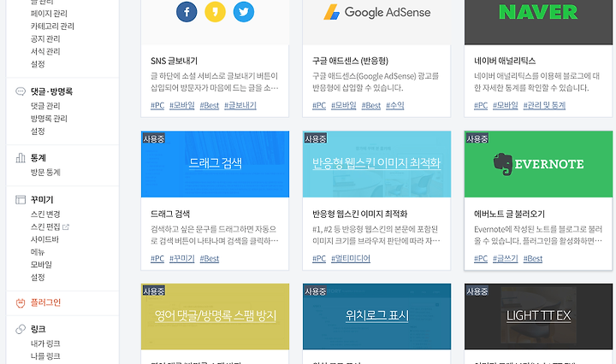Click the 꾸미기 section heading
This screenshot has width=616, height=364.
coord(42,200)
